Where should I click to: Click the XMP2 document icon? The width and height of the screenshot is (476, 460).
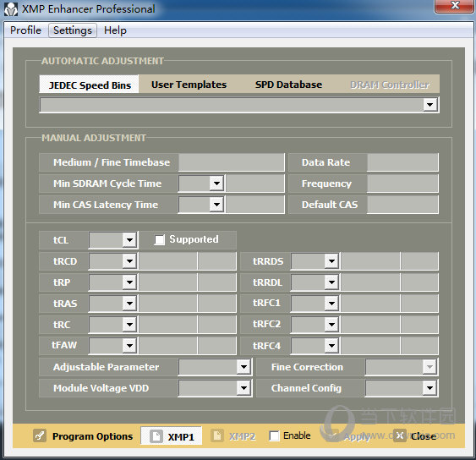tap(217, 435)
